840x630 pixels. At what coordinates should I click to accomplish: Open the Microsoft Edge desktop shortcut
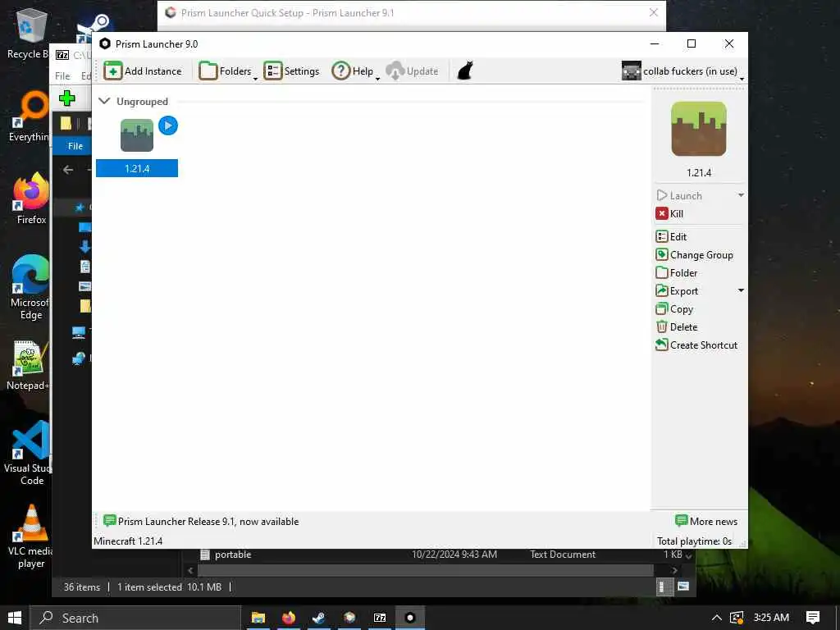30,287
